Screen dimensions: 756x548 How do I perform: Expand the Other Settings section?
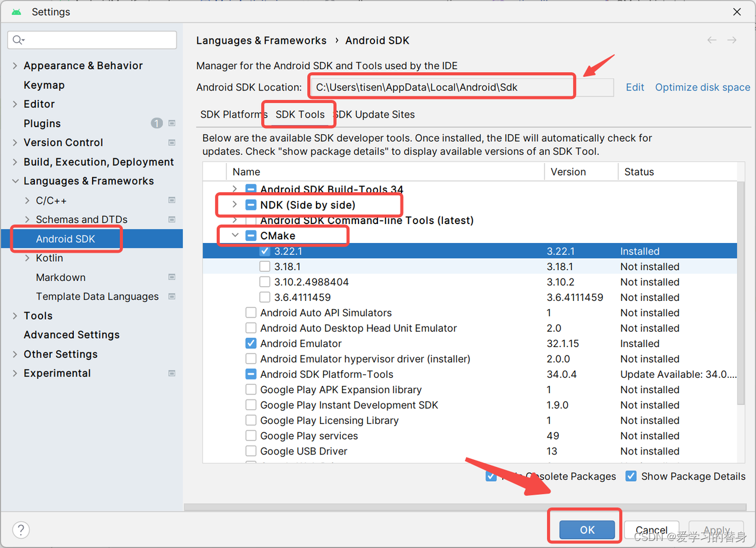[15, 354]
